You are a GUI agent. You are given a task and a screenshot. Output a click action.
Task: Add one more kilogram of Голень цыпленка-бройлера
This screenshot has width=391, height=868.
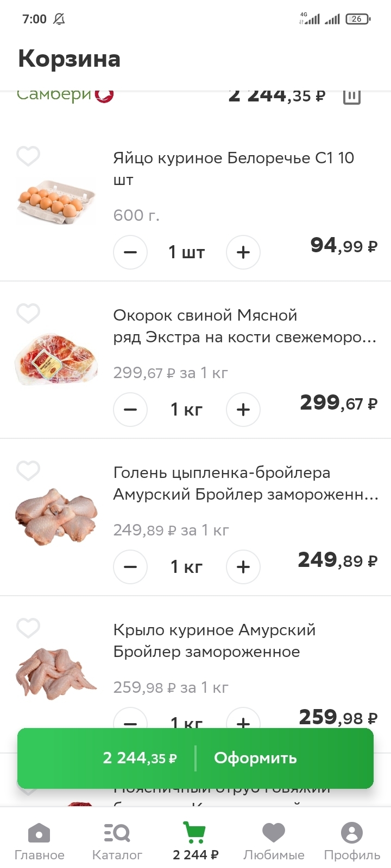pos(243,567)
